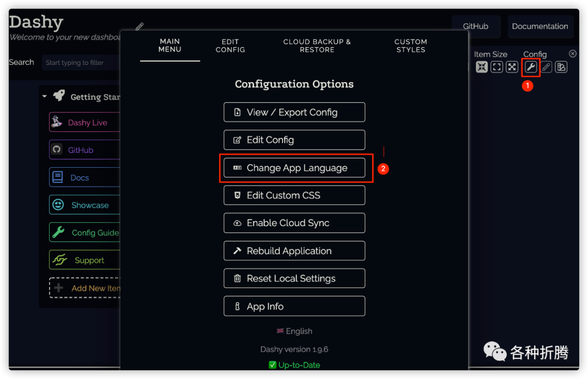Image resolution: width=588 pixels, height=379 pixels.
Task: Click the Documentation header button
Action: 540,26
